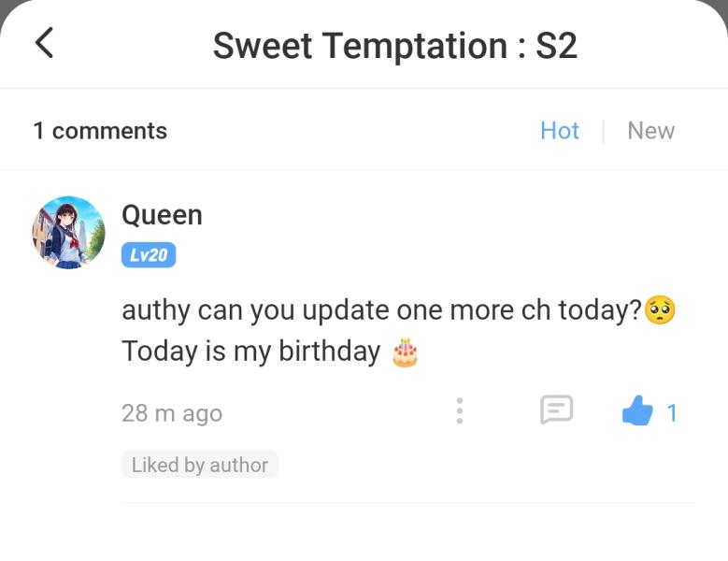Open the Queen username link
This screenshot has width=728, height=561.
(162, 215)
